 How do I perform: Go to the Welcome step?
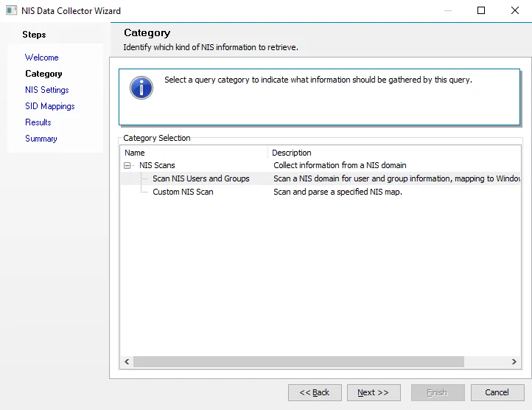click(x=42, y=58)
